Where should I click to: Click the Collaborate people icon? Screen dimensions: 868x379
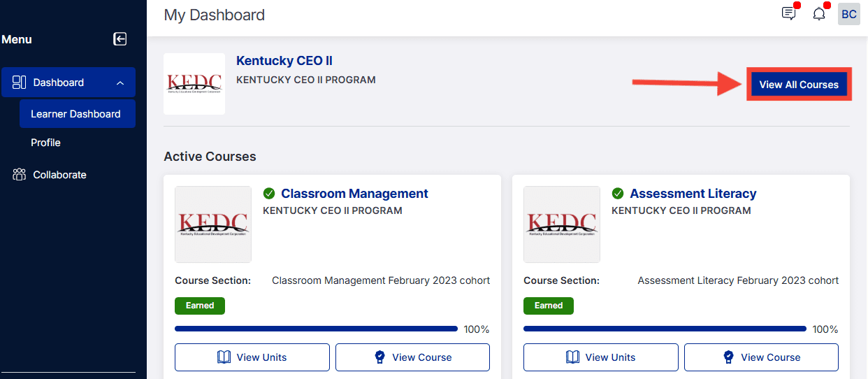20,175
